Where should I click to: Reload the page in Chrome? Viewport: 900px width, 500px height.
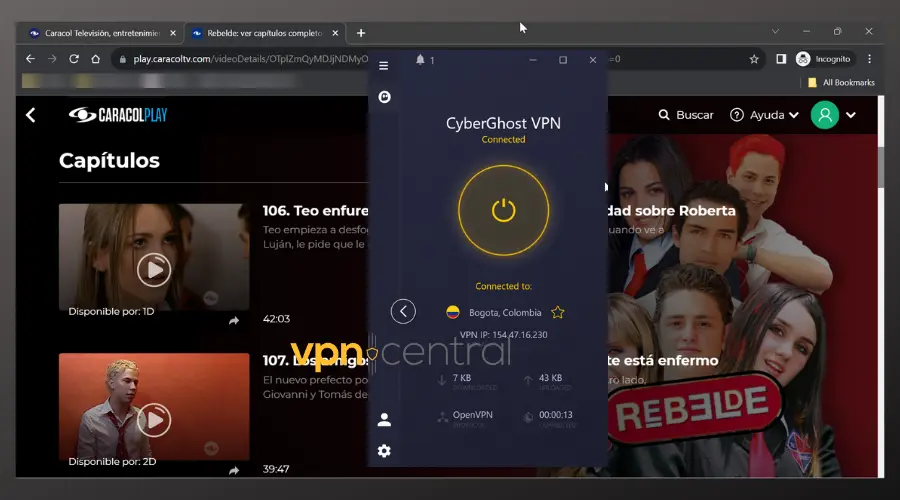(74, 59)
